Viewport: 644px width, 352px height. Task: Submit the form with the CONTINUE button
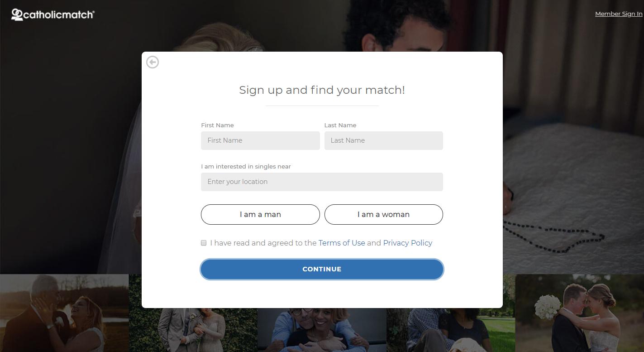click(x=322, y=269)
